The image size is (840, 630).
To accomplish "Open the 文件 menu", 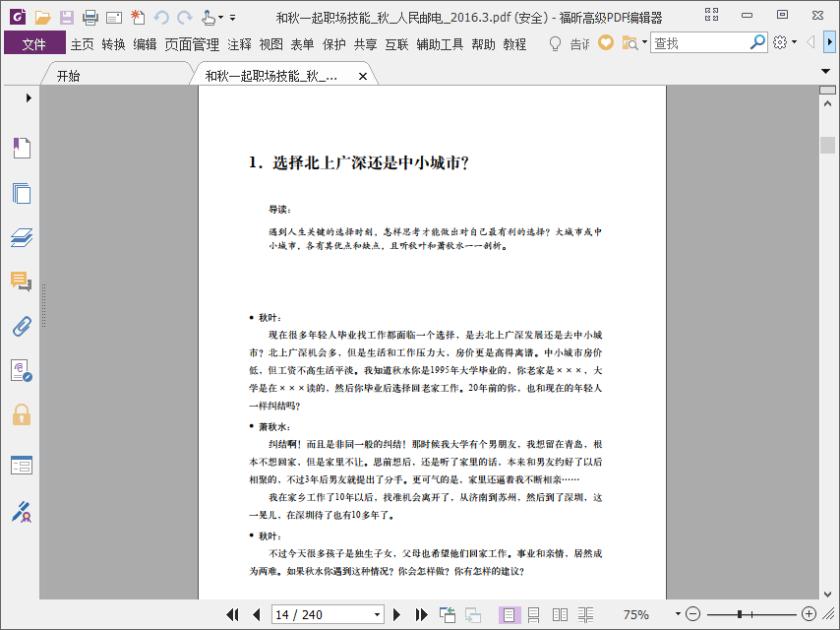I will [34, 44].
